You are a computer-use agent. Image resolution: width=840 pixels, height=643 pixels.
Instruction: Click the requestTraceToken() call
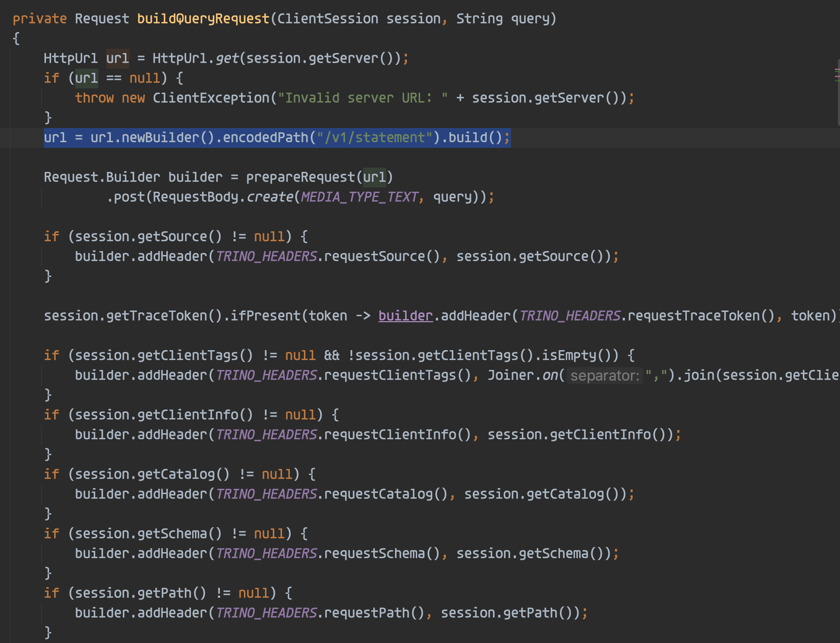click(701, 316)
